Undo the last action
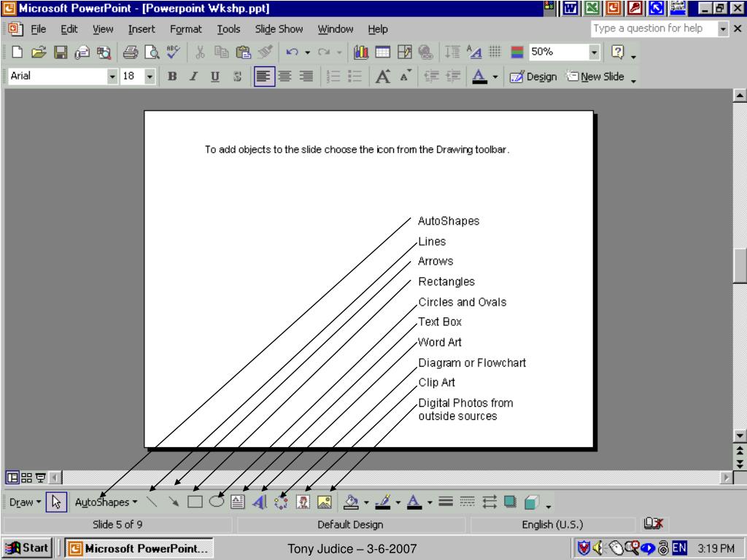747x560 pixels. [292, 52]
